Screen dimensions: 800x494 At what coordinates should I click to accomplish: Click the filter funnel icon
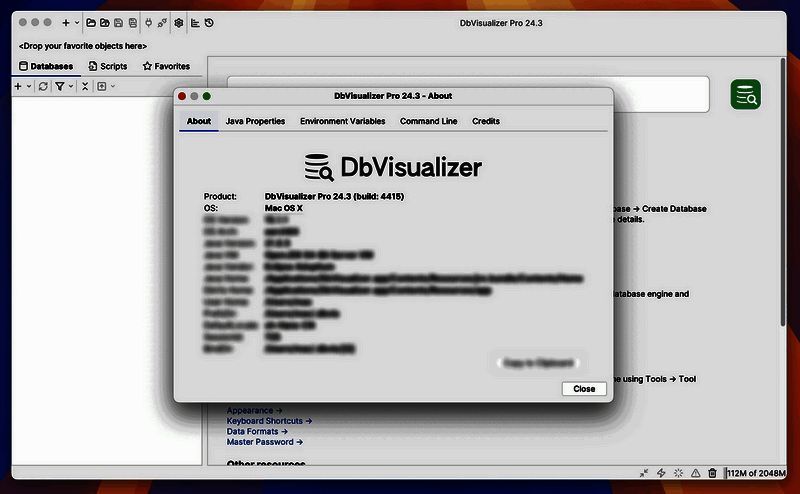coord(60,86)
